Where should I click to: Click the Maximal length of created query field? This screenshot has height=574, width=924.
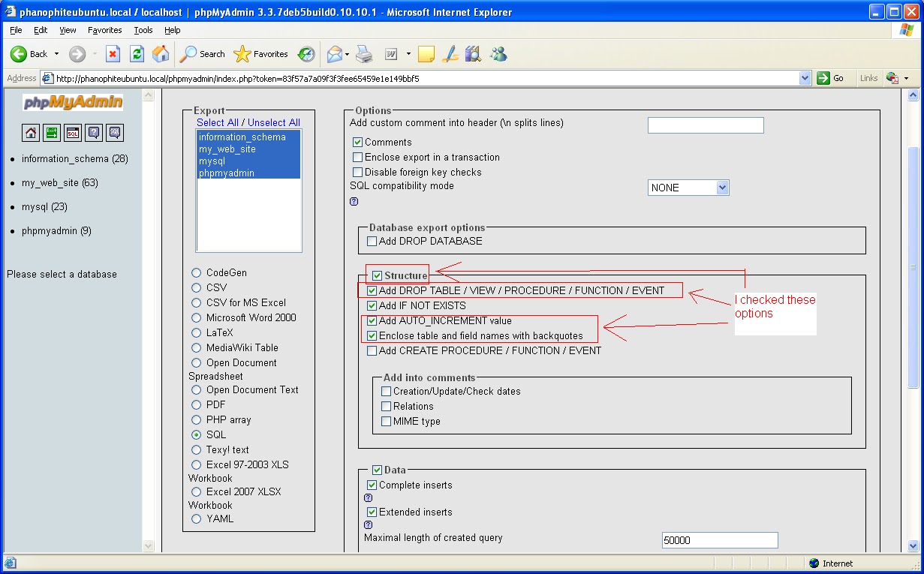pos(720,540)
